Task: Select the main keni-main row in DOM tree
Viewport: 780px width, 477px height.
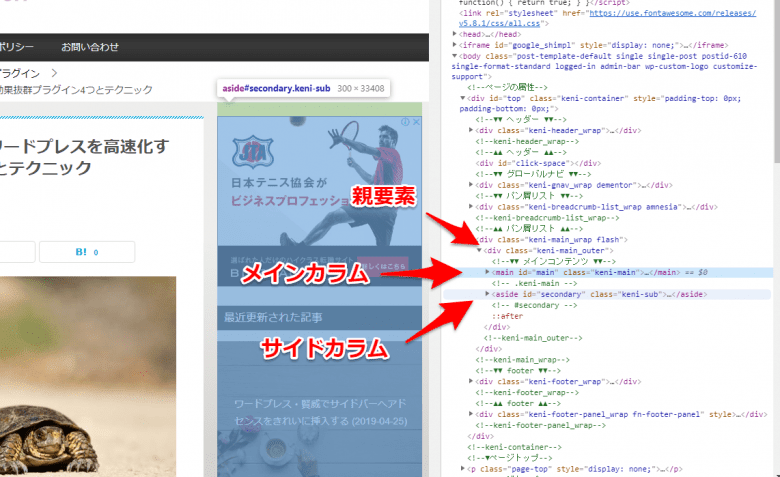Action: [608, 273]
